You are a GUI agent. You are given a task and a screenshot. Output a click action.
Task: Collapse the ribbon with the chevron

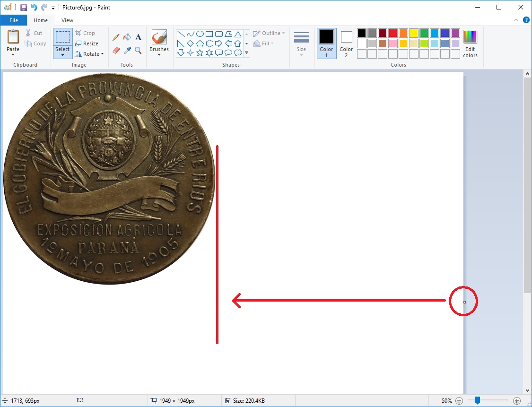tap(516, 20)
